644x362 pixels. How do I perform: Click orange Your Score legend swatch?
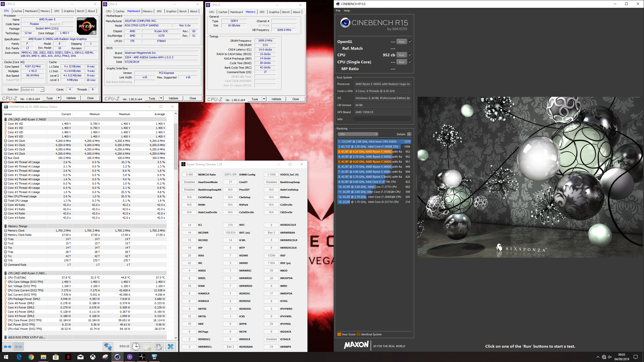pyautogui.click(x=339, y=334)
